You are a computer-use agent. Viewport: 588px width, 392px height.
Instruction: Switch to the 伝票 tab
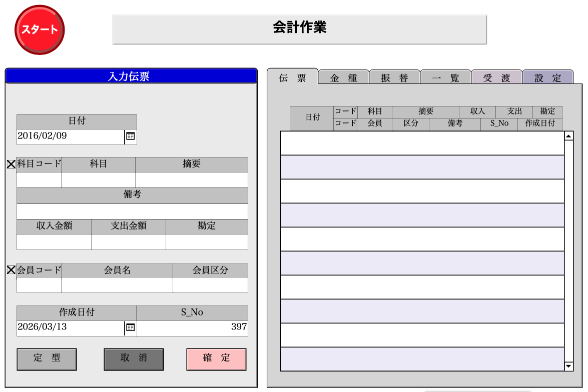click(x=292, y=78)
